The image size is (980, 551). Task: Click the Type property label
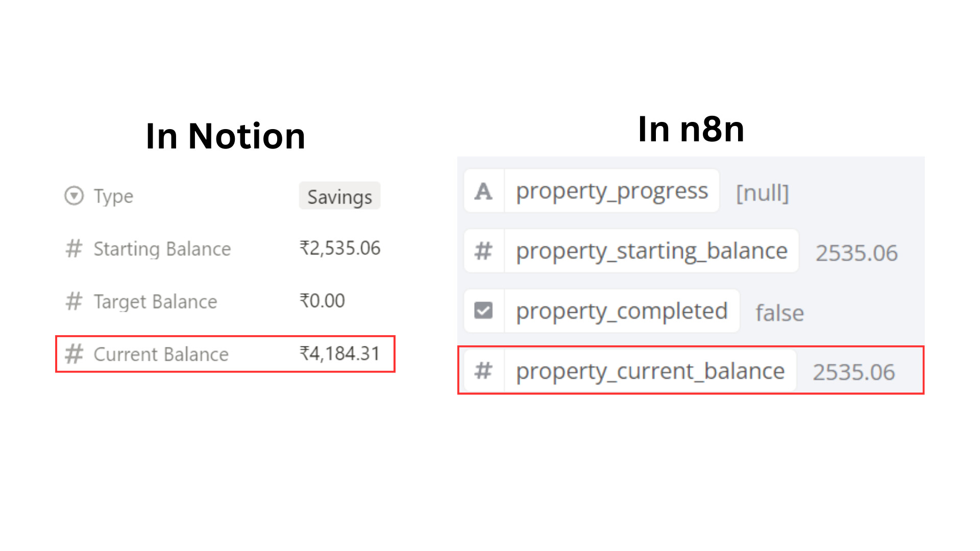click(x=113, y=196)
